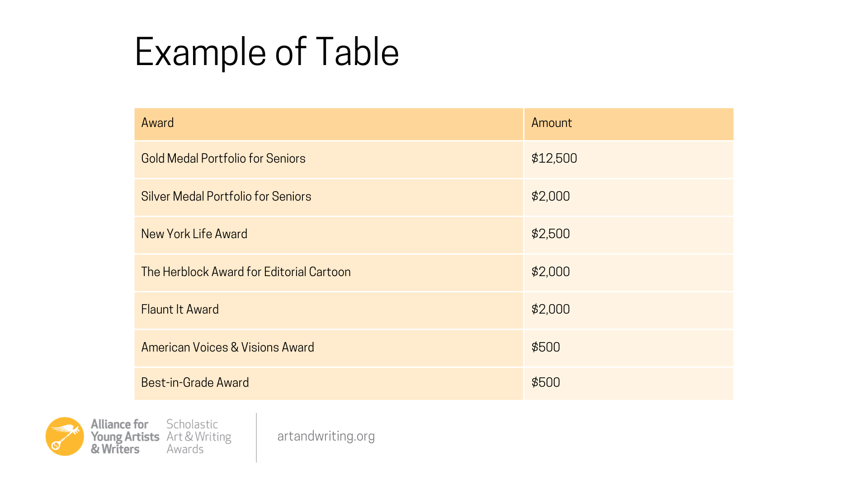Click the Alliance for Young Artists & Writers text
868x488 pixels.
coord(125,436)
